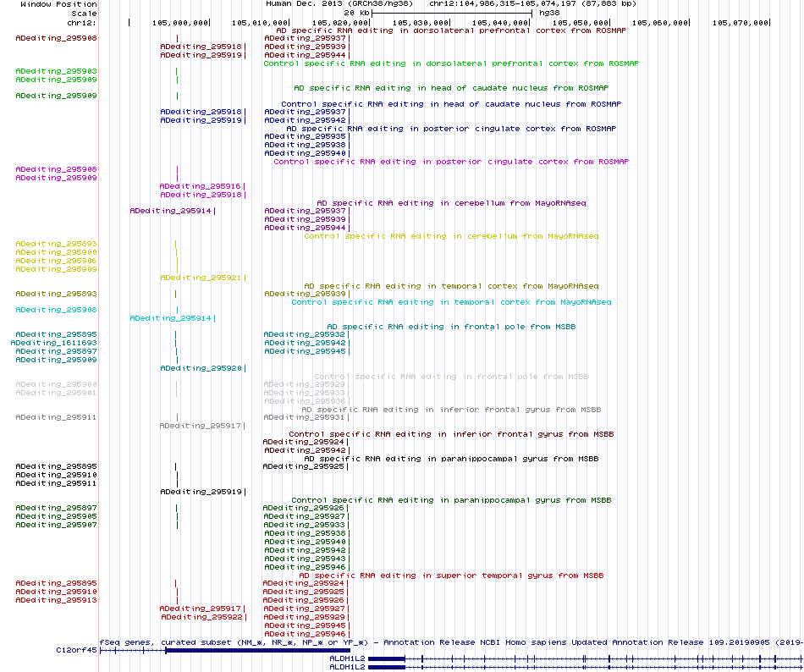The height and width of the screenshot is (672, 804).
Task: Open RefSeq genes curated subset track title
Action: pyautogui.click(x=451, y=642)
